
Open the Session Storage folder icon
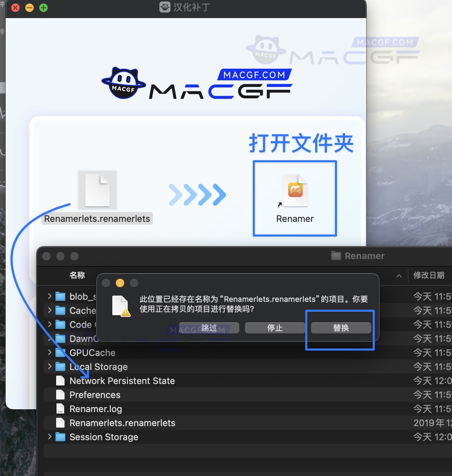coord(60,437)
